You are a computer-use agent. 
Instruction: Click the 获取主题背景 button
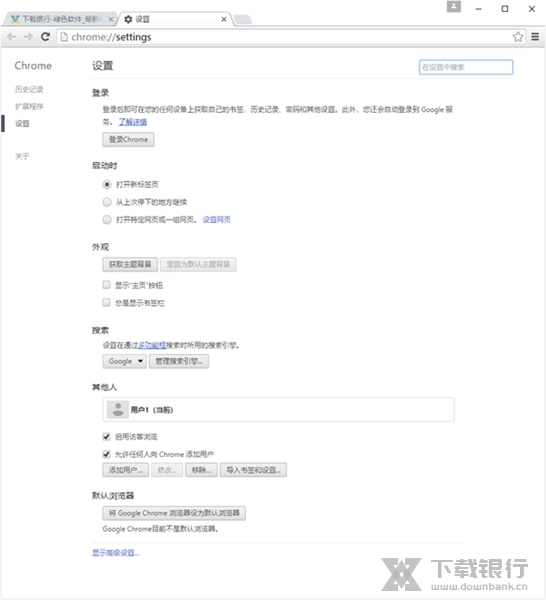130,264
